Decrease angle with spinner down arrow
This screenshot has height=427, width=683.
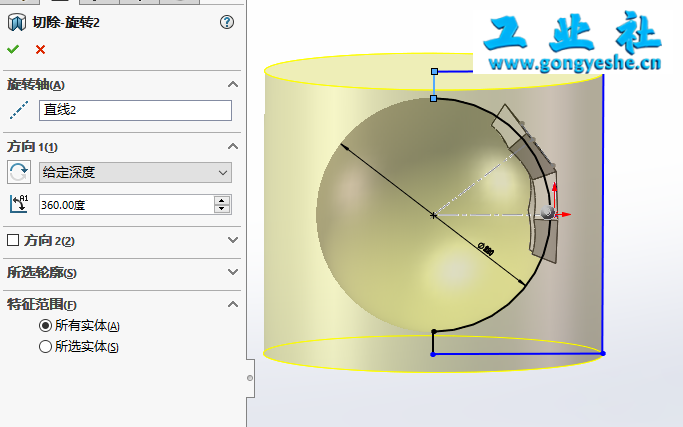[222, 209]
